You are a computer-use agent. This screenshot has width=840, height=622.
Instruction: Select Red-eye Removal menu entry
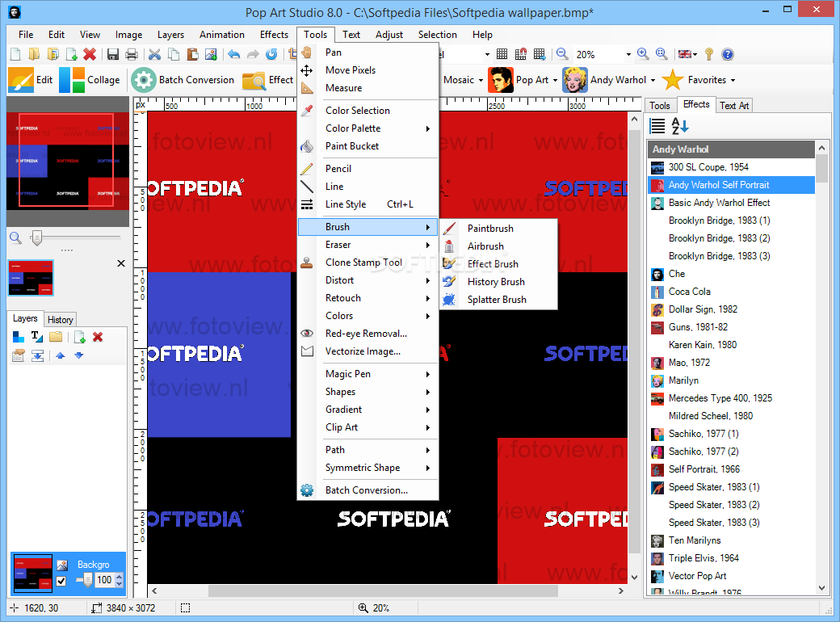368,334
